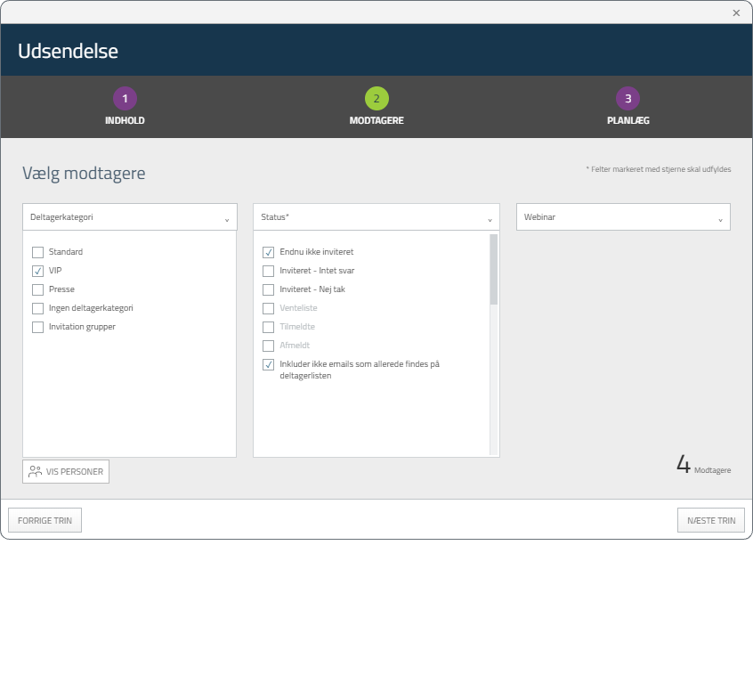Viewport: 753px width, 700px height.
Task: Uncheck Endnu ikke inviteret status
Action: pos(269,252)
